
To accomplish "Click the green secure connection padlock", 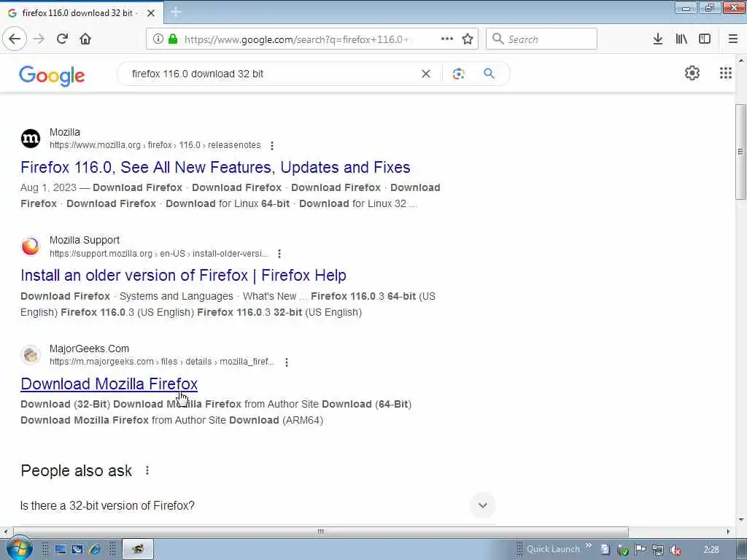I will (x=173, y=39).
